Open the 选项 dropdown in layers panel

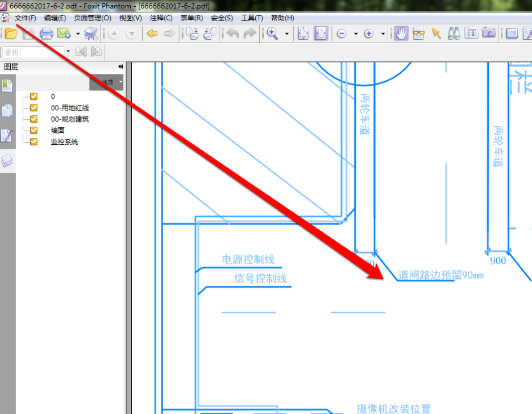(x=107, y=83)
